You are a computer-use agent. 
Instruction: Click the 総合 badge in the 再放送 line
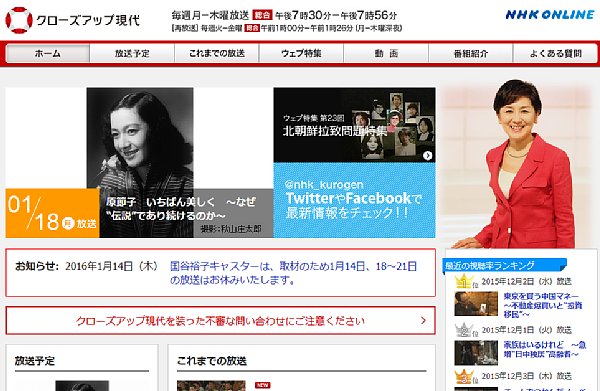pos(252,28)
